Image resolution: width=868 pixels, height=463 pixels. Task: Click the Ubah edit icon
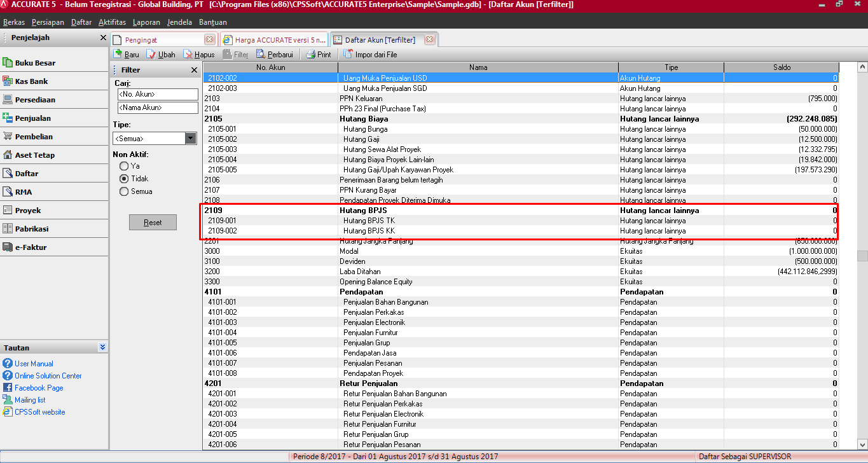pos(151,55)
